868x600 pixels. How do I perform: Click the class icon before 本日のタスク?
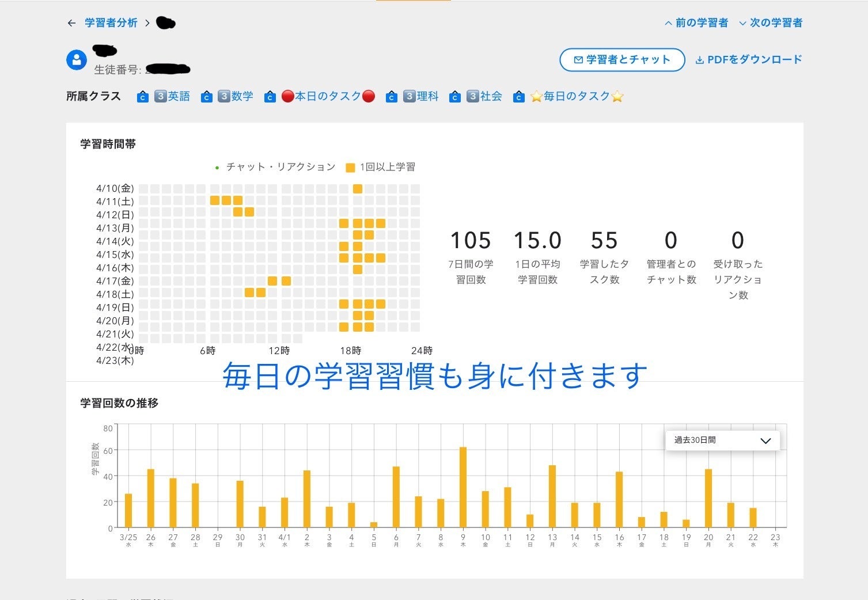270,97
